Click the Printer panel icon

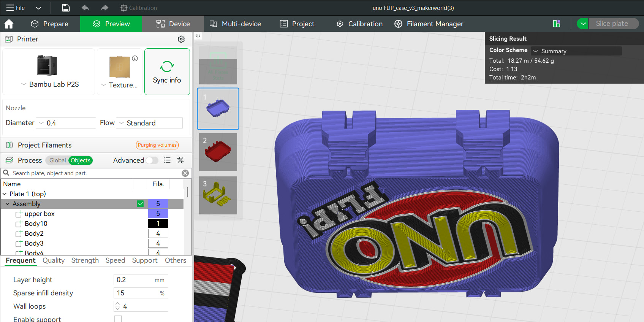pos(9,39)
